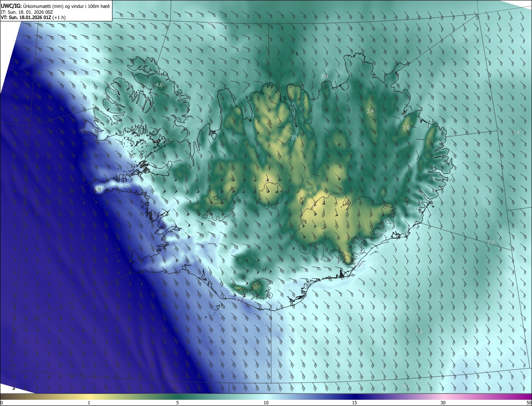
Task: Click the 8.1 value above the color bar
Action: (x=406, y=386)
